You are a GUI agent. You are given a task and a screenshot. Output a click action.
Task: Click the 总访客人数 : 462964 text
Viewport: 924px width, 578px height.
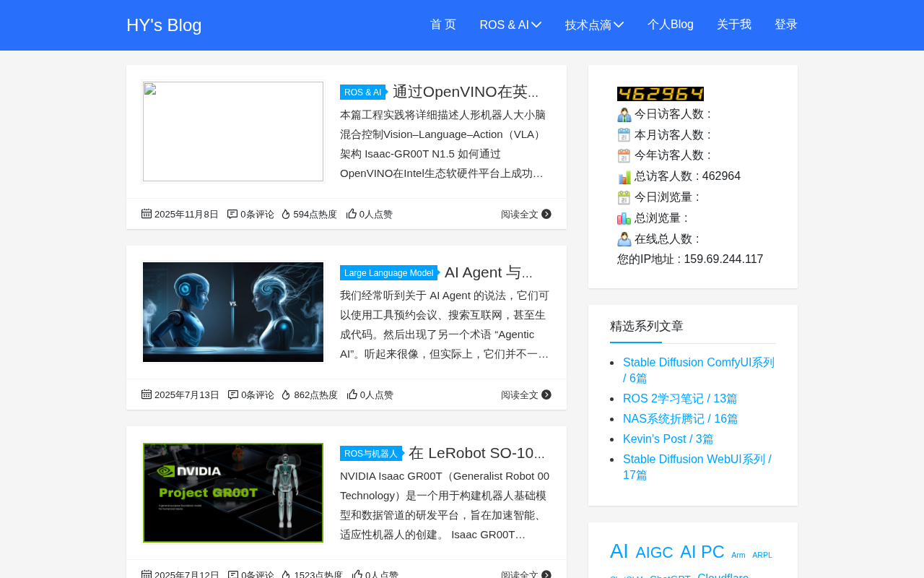pos(687,176)
